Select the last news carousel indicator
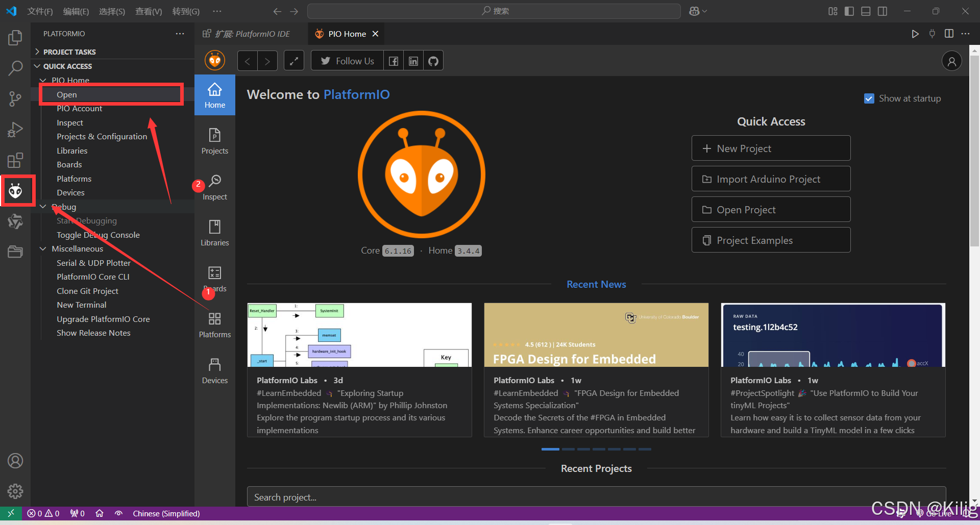 click(645, 449)
